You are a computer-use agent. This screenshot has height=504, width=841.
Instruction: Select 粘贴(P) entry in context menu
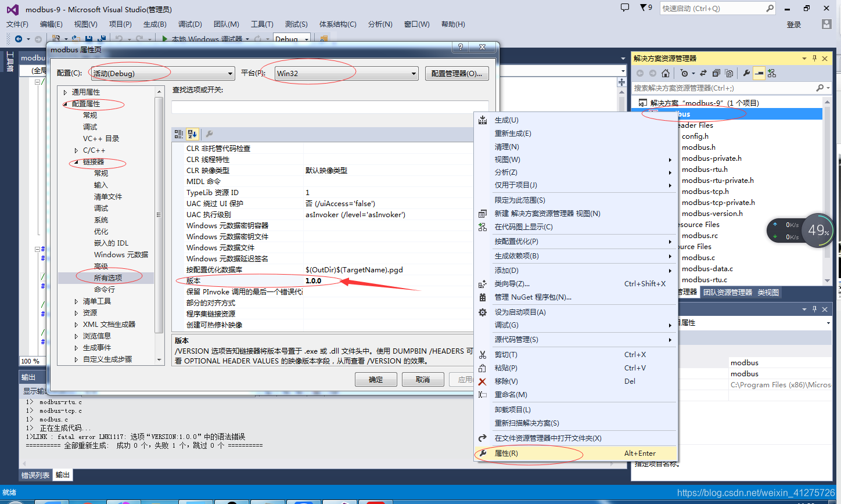tap(576, 368)
